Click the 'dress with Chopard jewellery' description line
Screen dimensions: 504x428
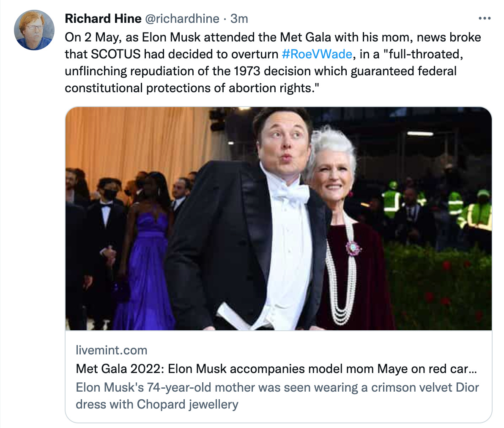[157, 404]
